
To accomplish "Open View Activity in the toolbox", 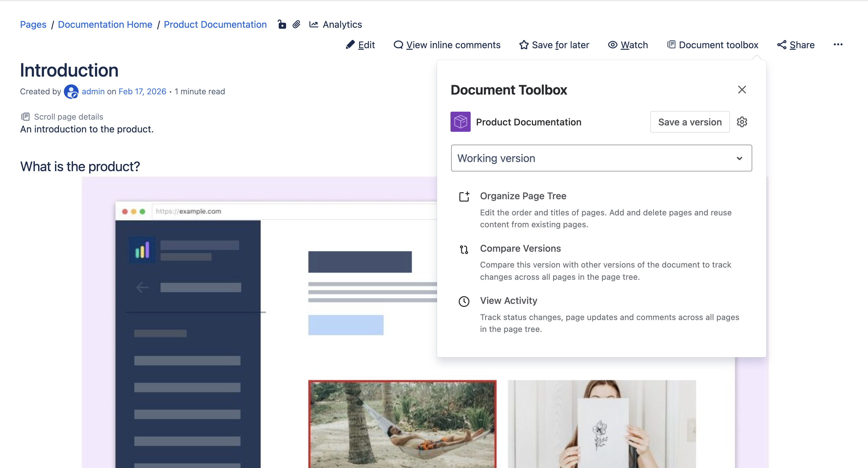I will pyautogui.click(x=509, y=301).
